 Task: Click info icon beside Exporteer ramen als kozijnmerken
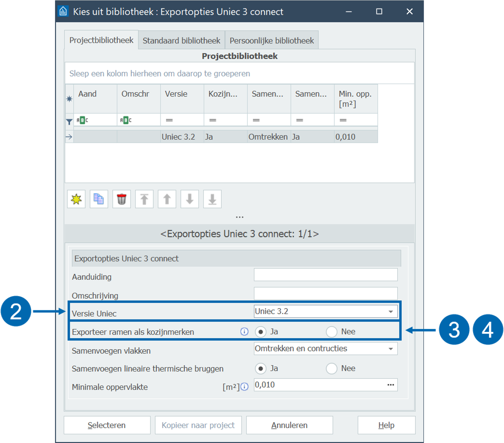point(244,331)
